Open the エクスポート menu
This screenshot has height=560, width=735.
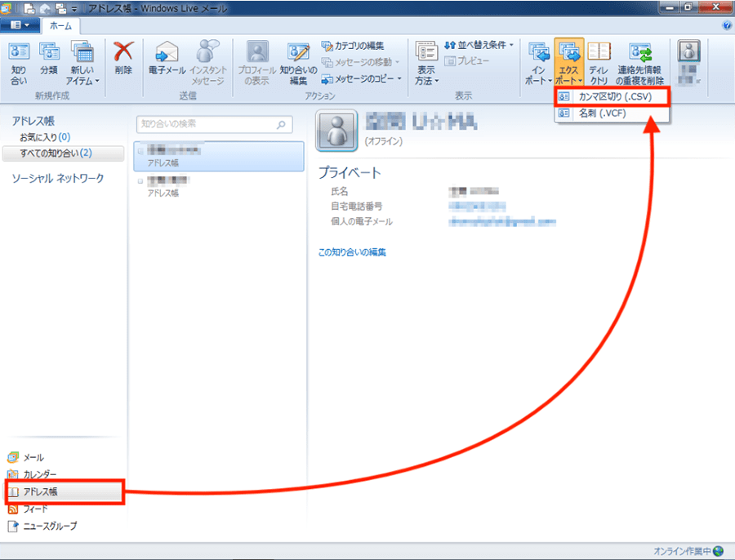coord(568,63)
